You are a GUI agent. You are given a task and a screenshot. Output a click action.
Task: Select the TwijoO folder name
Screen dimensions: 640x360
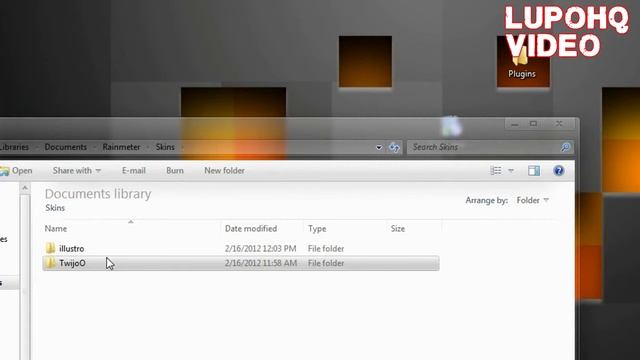point(72,263)
